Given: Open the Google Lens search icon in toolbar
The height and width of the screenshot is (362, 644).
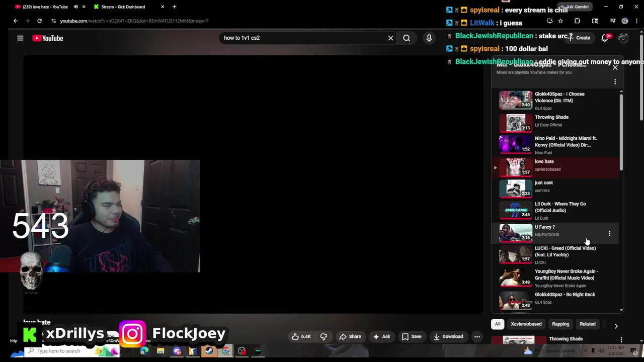Looking at the screenshot, I should point(595,21).
